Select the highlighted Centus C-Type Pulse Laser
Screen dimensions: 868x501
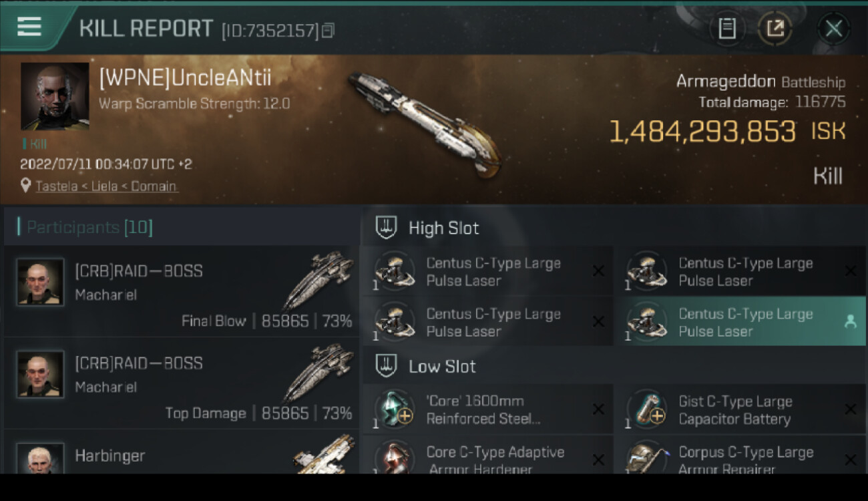739,322
